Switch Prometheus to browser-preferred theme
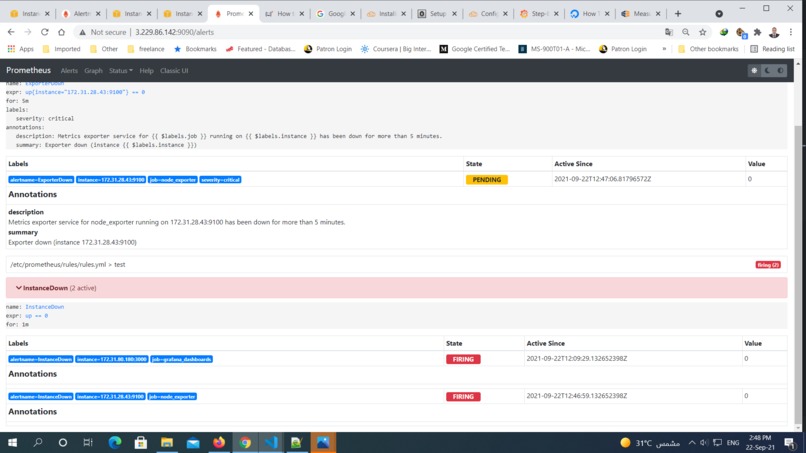 tap(780, 70)
